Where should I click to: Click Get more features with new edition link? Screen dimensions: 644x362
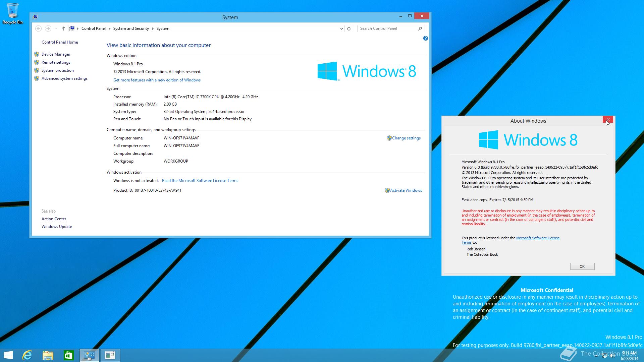tap(157, 80)
